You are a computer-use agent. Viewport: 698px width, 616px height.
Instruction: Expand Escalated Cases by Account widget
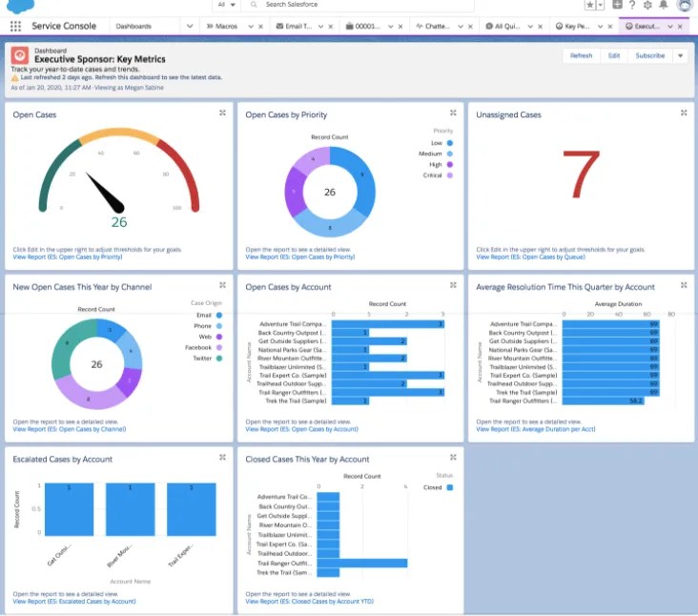tap(222, 458)
